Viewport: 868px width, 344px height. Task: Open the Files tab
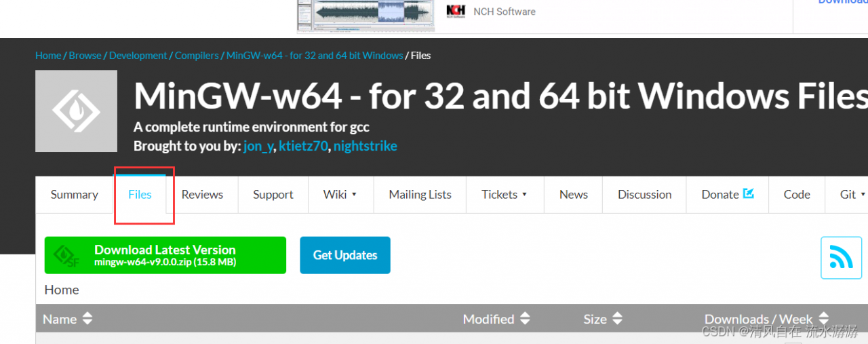(140, 195)
